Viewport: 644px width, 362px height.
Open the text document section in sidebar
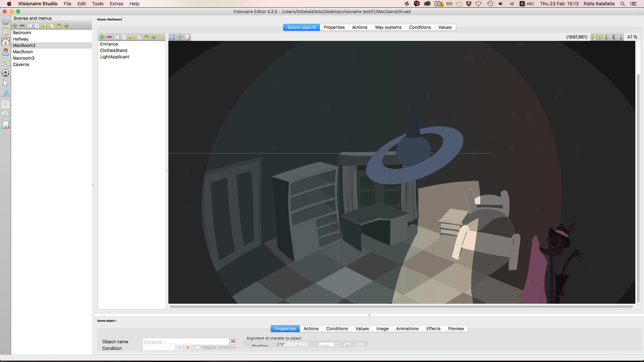5,104
